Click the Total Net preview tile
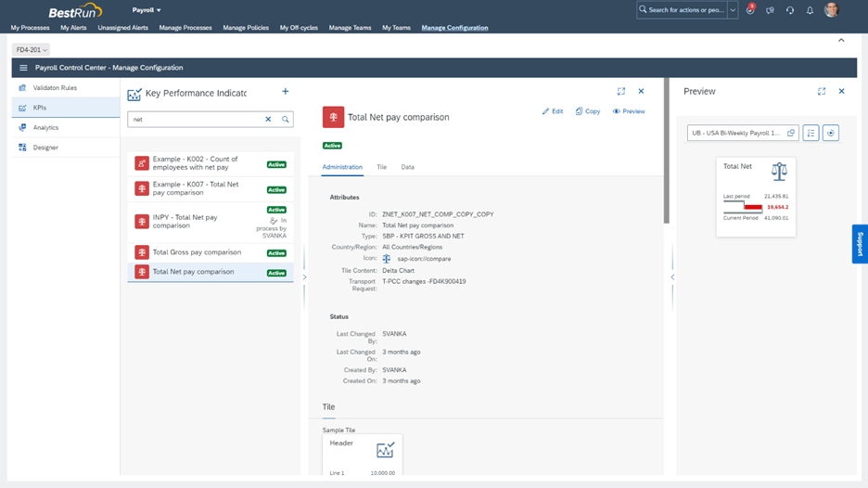The image size is (868, 488). point(756,196)
